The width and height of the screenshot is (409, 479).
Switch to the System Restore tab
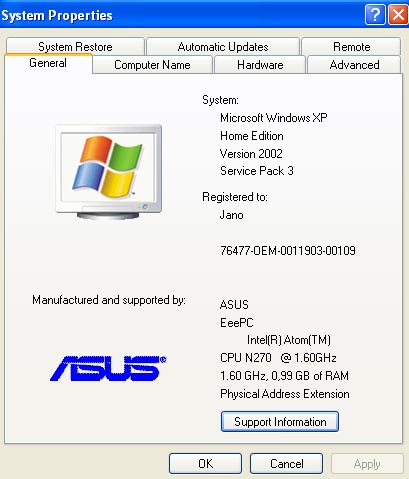75,47
